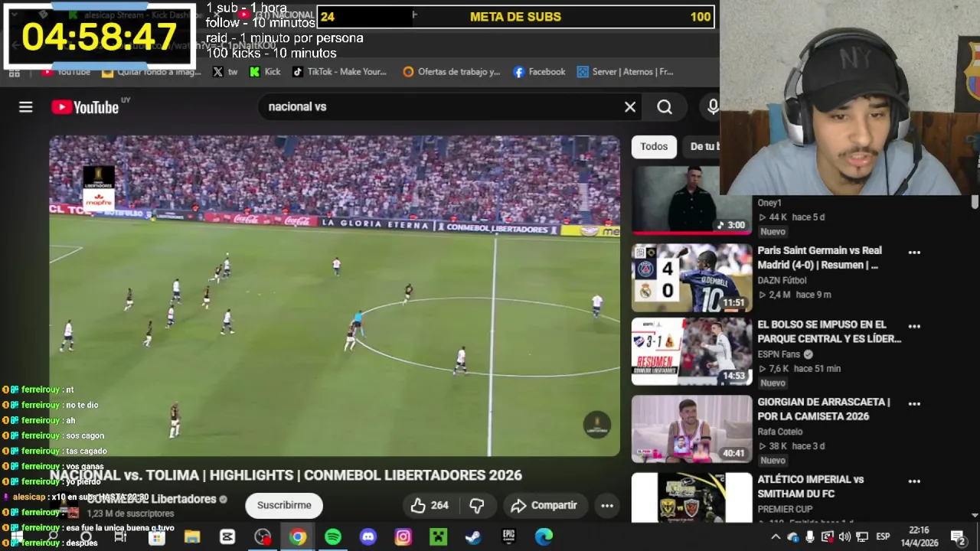
Task: Open 'Ofertas de trabajo y...' bookmark
Action: pyautogui.click(x=452, y=72)
